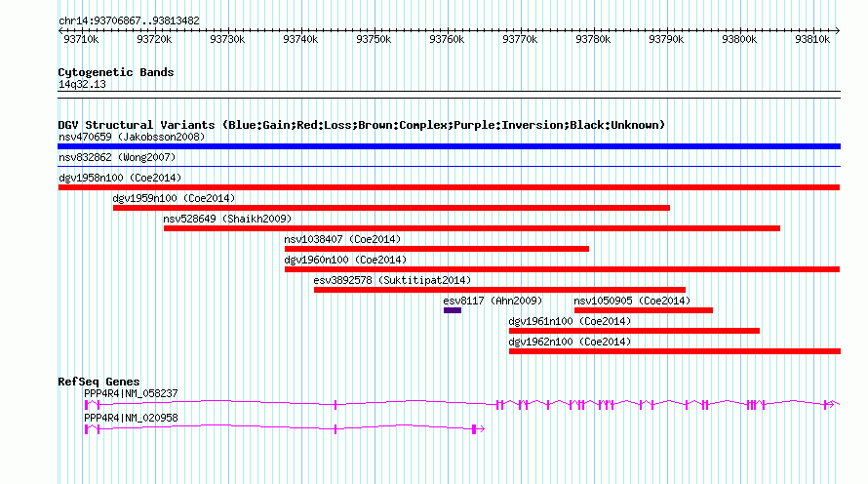868x484 pixels.
Task: Click the RefSeq Genes track heading
Action: (99, 382)
